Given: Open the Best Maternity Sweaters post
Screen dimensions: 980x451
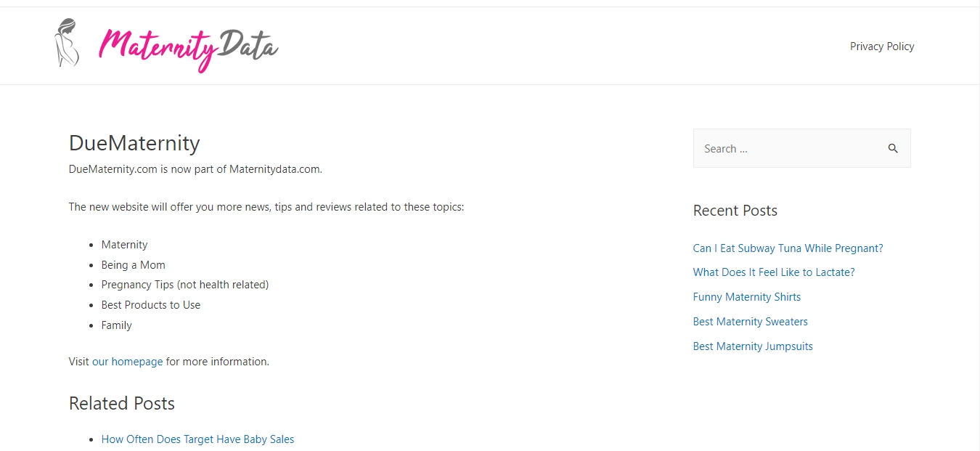Looking at the screenshot, I should tap(750, 322).
